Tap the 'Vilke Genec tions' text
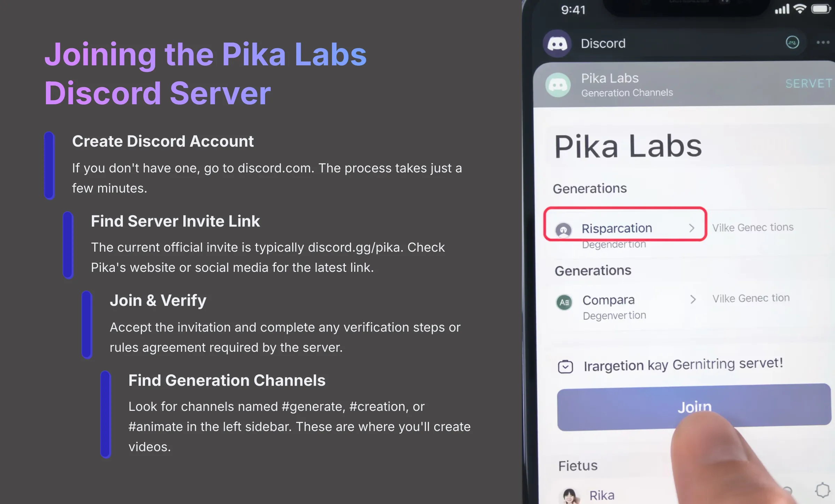The image size is (835, 504). tap(753, 227)
